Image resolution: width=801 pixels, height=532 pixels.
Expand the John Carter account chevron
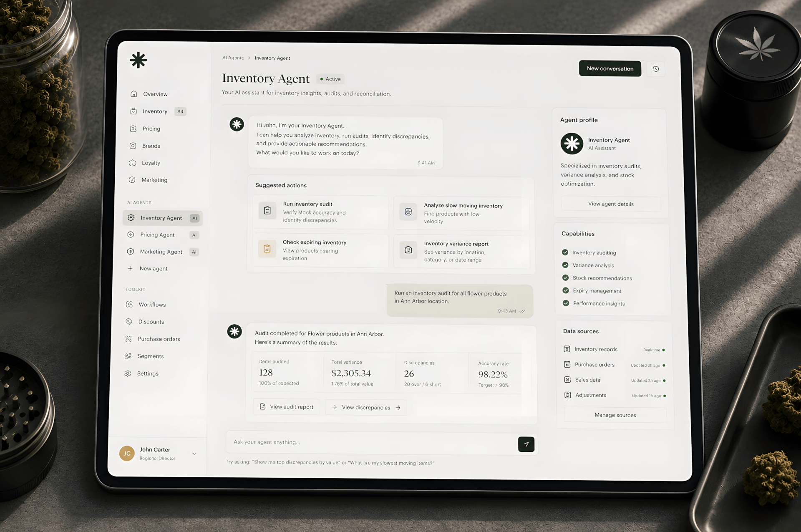[x=194, y=454]
